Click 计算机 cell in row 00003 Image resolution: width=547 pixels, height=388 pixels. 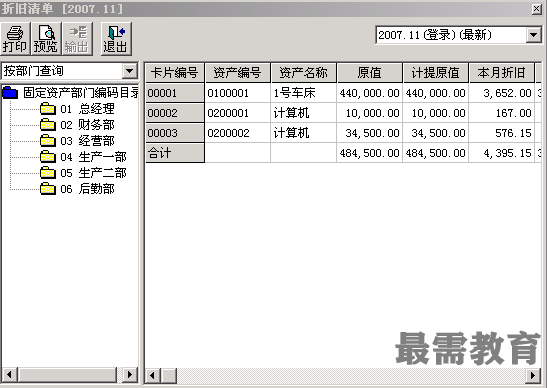[x=304, y=133]
